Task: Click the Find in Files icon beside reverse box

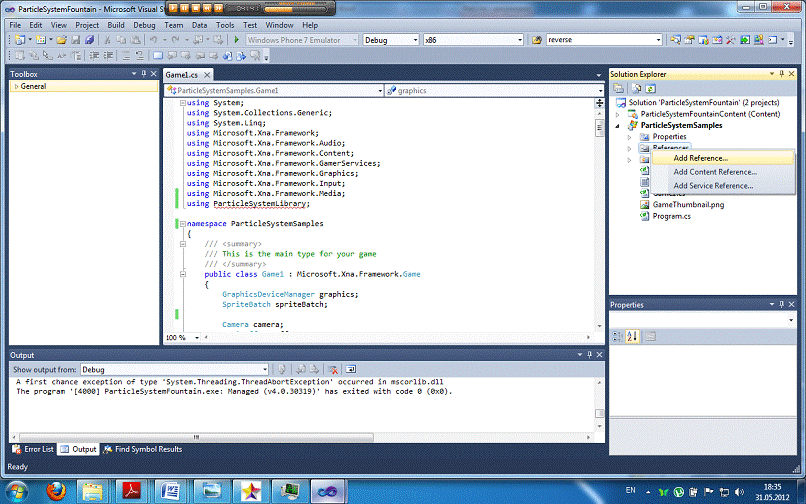Action: pos(536,40)
